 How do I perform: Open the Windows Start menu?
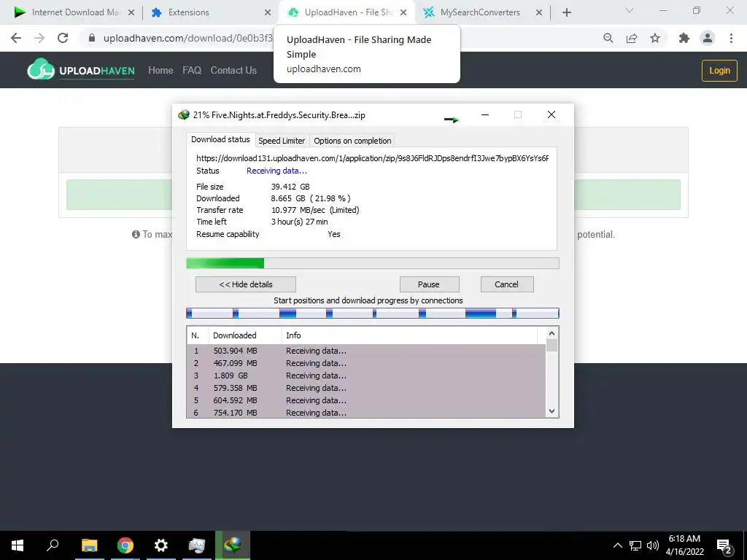tap(18, 545)
